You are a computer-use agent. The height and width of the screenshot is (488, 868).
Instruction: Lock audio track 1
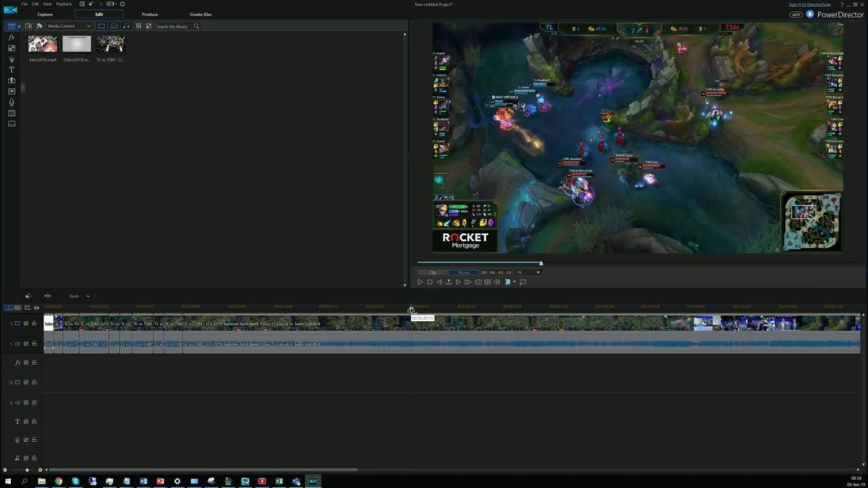coord(34,344)
